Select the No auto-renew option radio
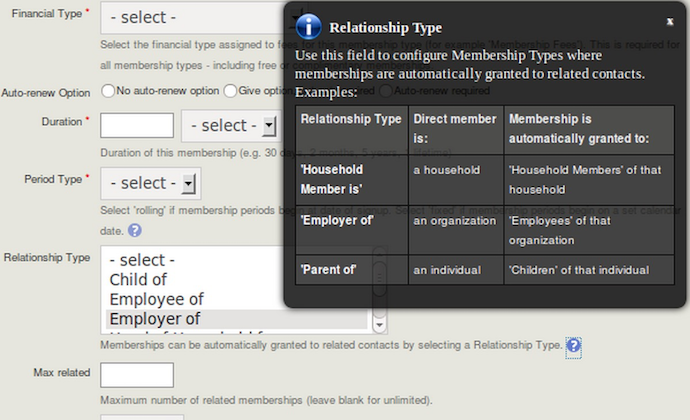The width and height of the screenshot is (690, 420). click(x=108, y=91)
